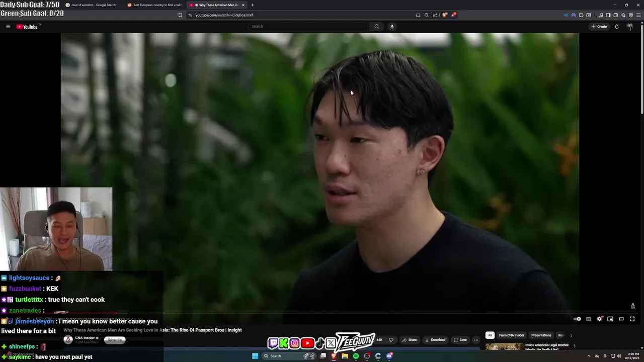The image size is (644, 362).
Task: Bookmark this page with bookmark icon
Action: 180,15
